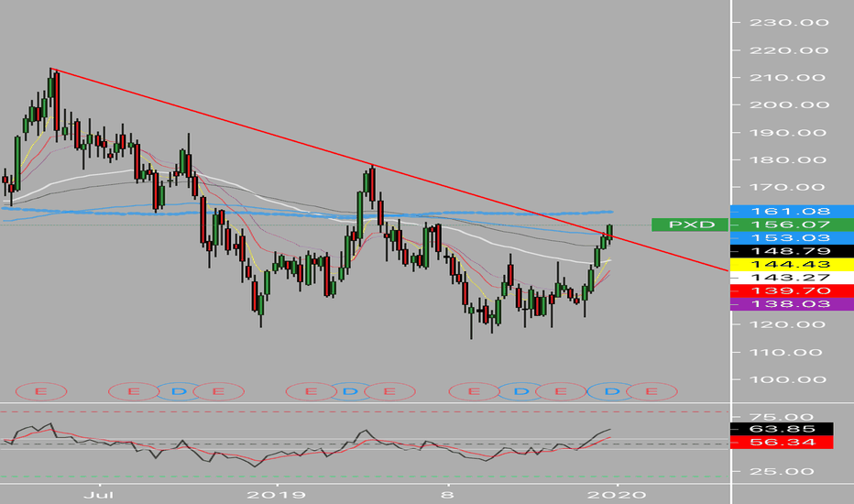Click the blue 161.08 price label

pos(792,212)
